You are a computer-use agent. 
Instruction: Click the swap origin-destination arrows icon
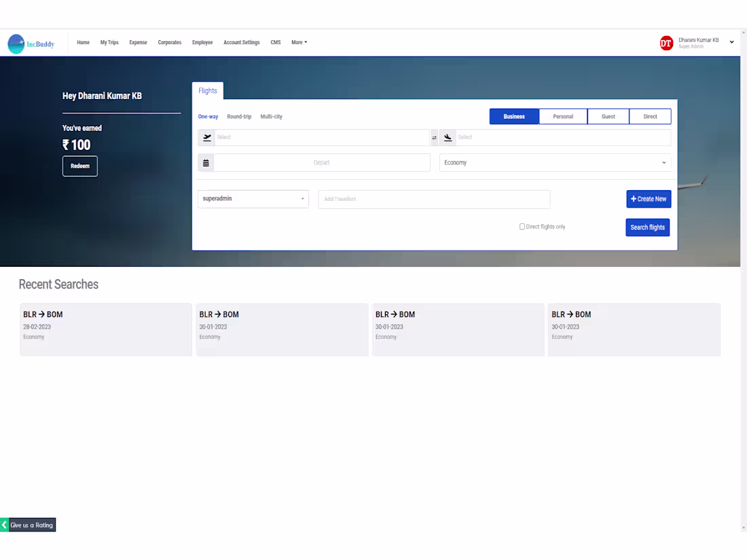point(435,137)
